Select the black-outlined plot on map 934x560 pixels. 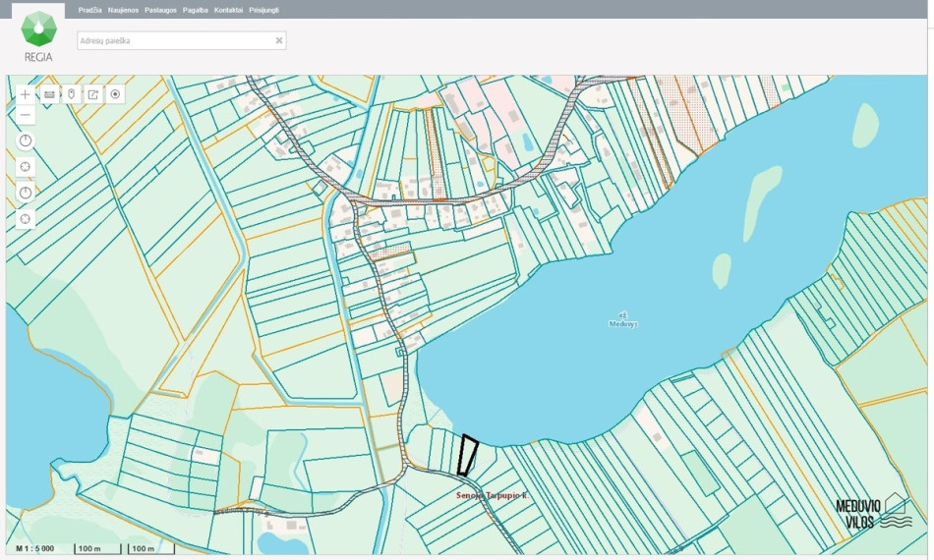(468, 456)
